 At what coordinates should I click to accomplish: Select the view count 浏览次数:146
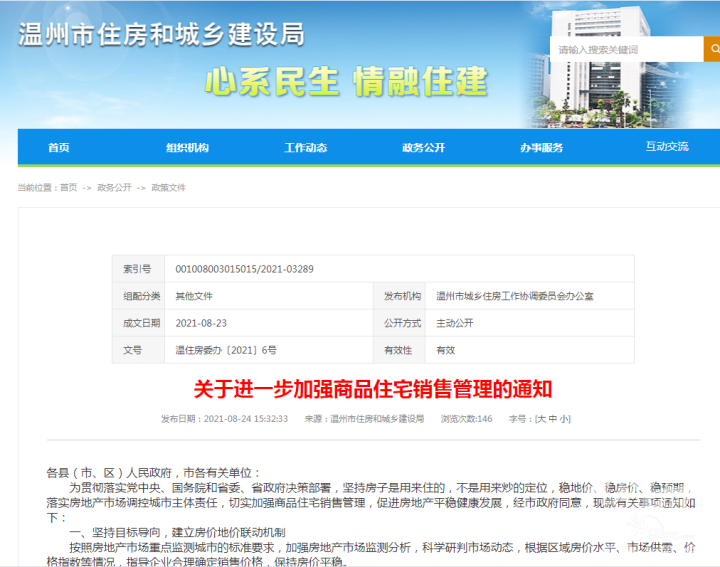point(467,419)
